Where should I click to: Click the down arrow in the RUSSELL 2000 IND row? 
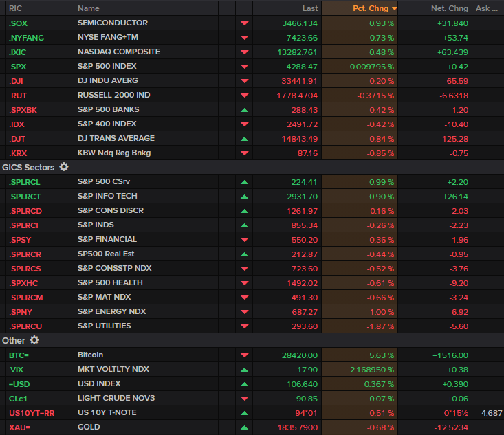pyautogui.click(x=245, y=96)
